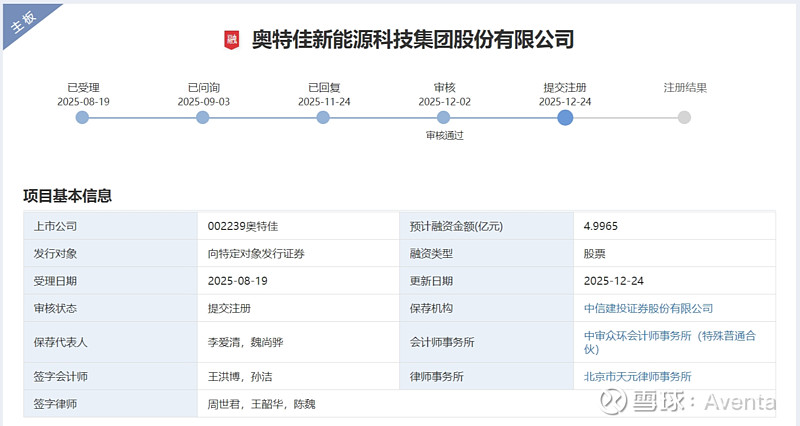Click the signing lawyers 周世君，王韶华，陈魏

[x=261, y=404]
